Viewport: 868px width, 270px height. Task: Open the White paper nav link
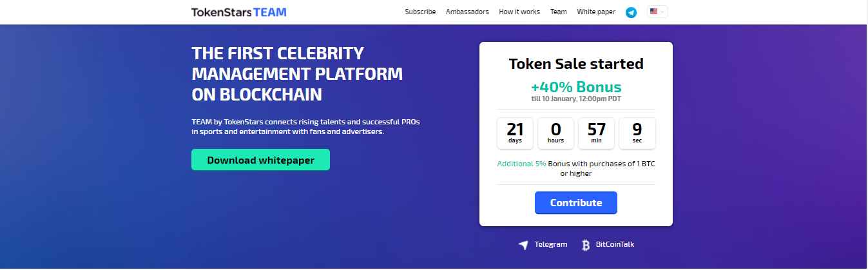click(x=596, y=12)
